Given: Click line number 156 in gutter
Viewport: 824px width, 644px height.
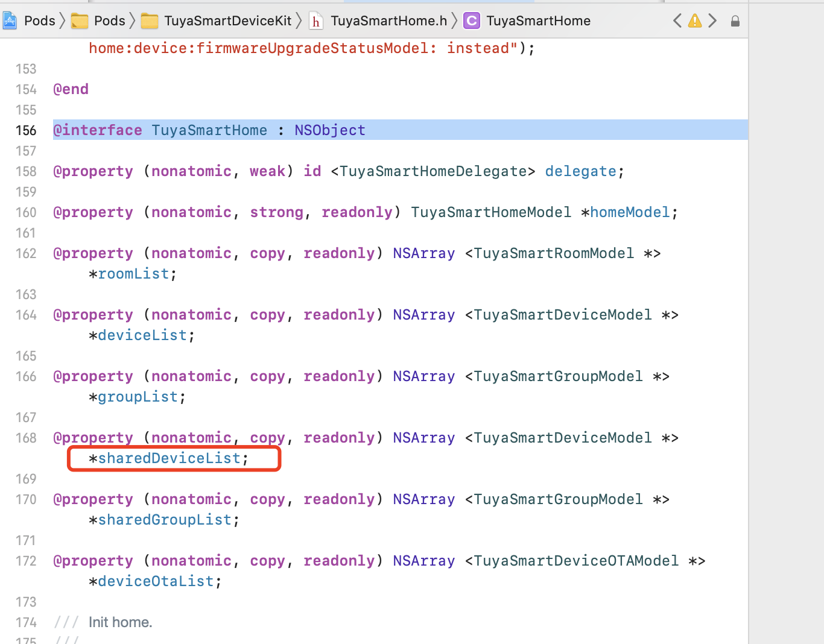Looking at the screenshot, I should click(26, 130).
